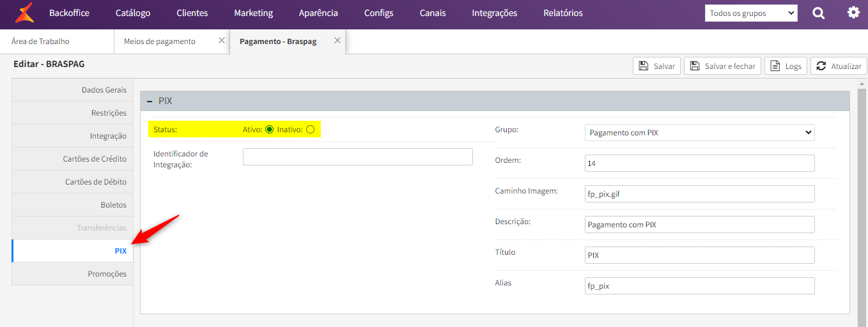Click the Editar - BRASPAG heading
This screenshot has height=327, width=868.
[49, 64]
